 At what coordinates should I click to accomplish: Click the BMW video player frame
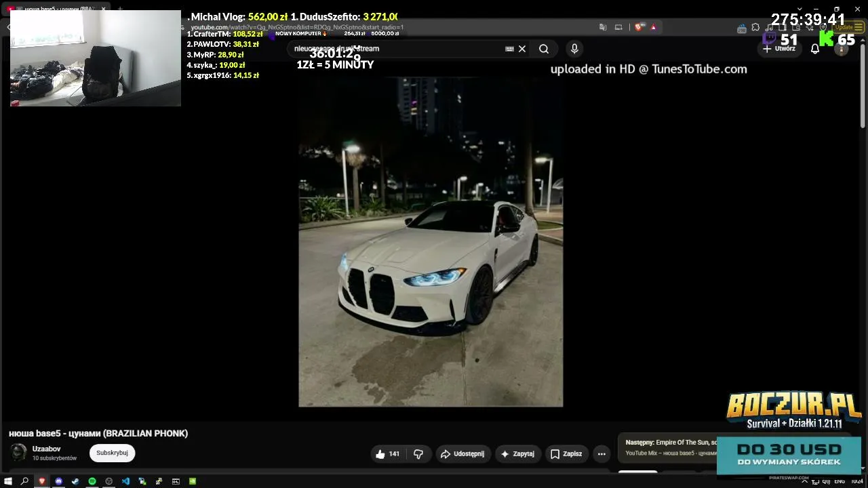pos(431,241)
